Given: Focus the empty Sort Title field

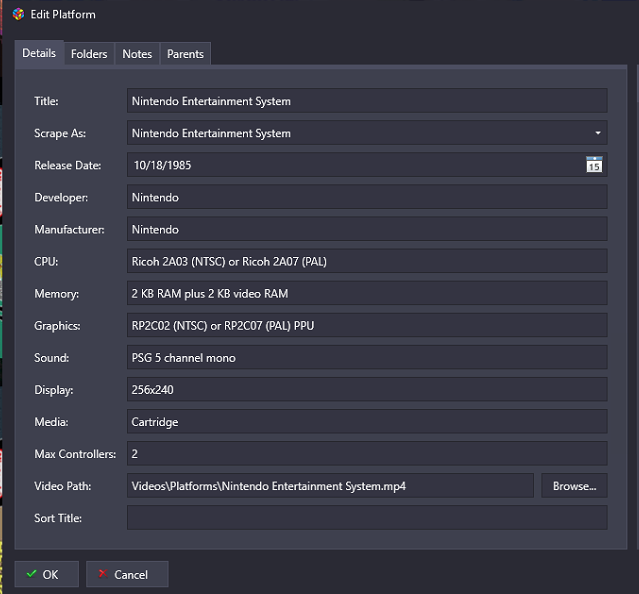Looking at the screenshot, I should 367,518.
